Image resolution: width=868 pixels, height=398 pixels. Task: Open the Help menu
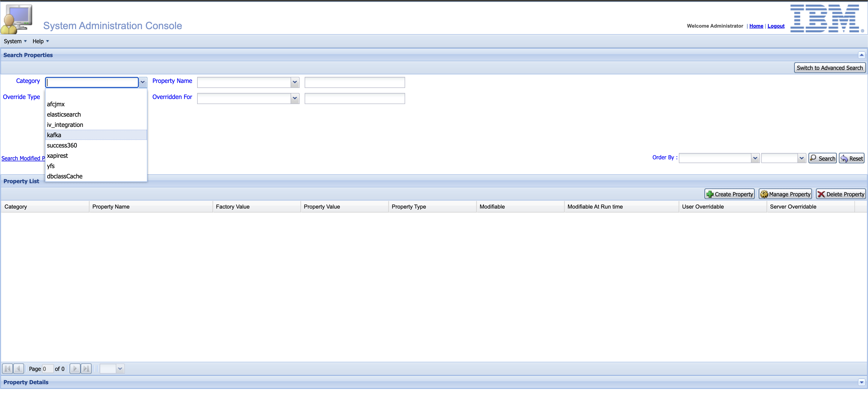tap(38, 41)
